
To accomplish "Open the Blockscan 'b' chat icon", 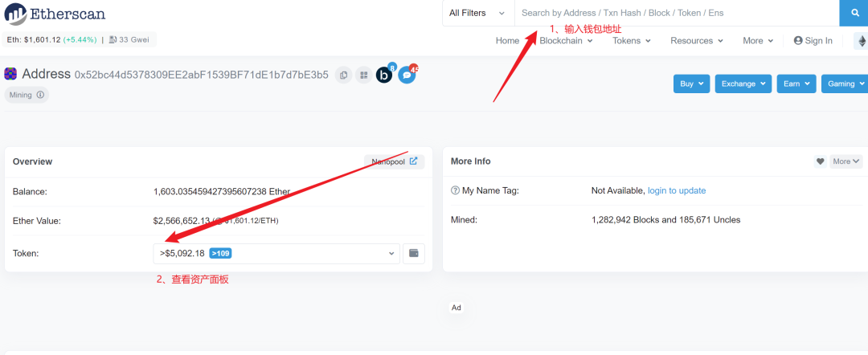I will tap(385, 74).
